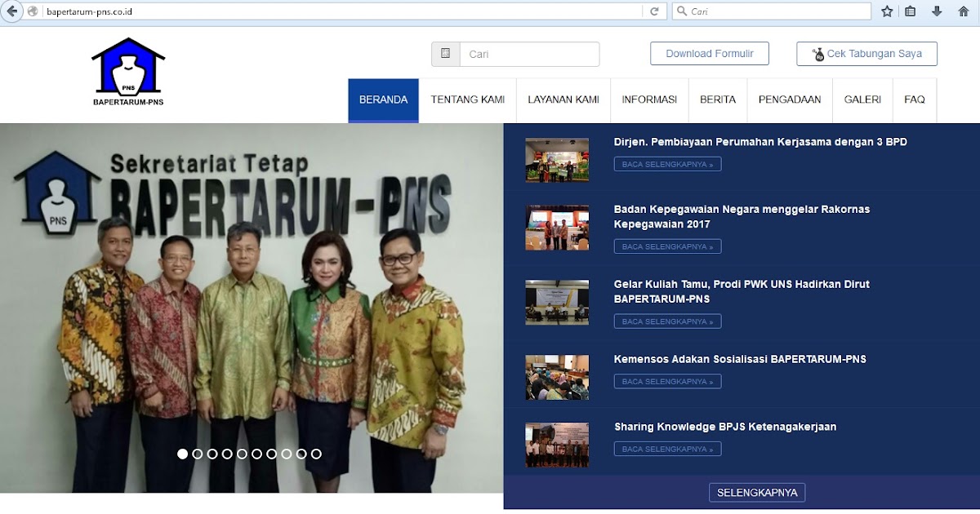Select seventh carousel slide dot
The width and height of the screenshot is (980, 514).
[271, 454]
